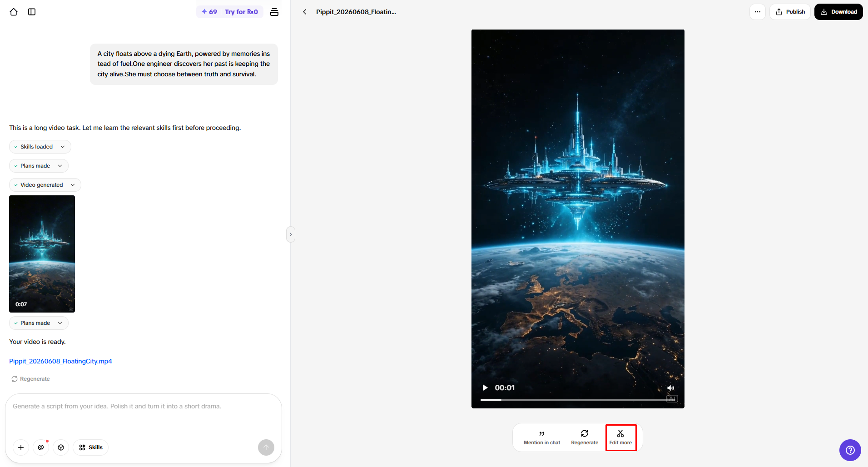The width and height of the screenshot is (868, 467).
Task: Click the cube model icon
Action: (61, 447)
